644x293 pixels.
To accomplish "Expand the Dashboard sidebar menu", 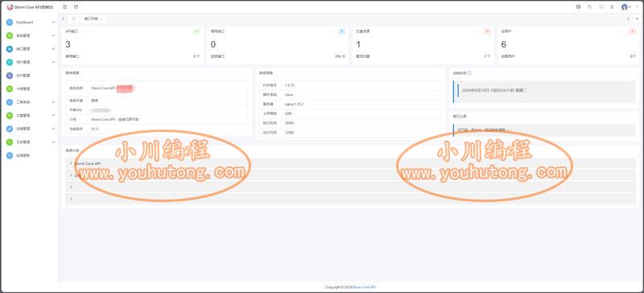I will (x=31, y=23).
